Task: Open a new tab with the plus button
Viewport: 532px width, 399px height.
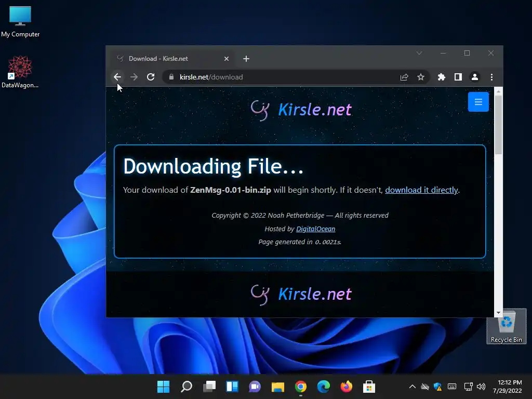Action: 246,59
